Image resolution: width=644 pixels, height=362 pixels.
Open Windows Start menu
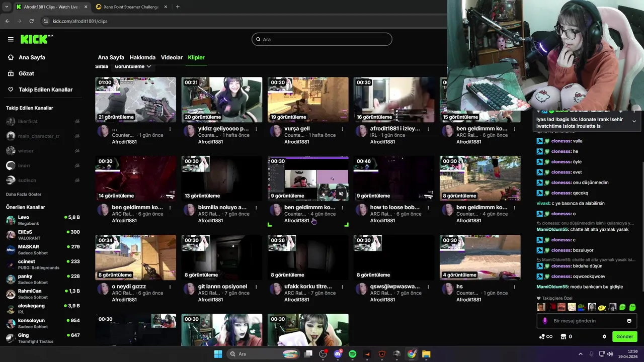pos(218,354)
